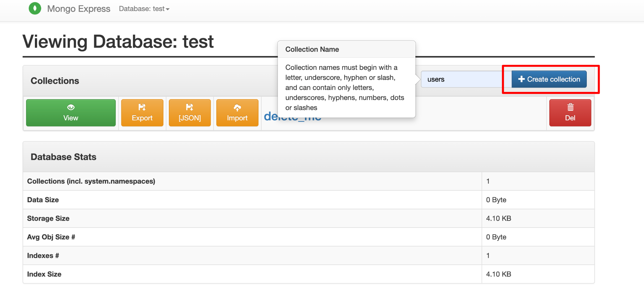644x299 pixels.
Task: Click the green Mongo Express leaf logo
Action: [x=35, y=8]
